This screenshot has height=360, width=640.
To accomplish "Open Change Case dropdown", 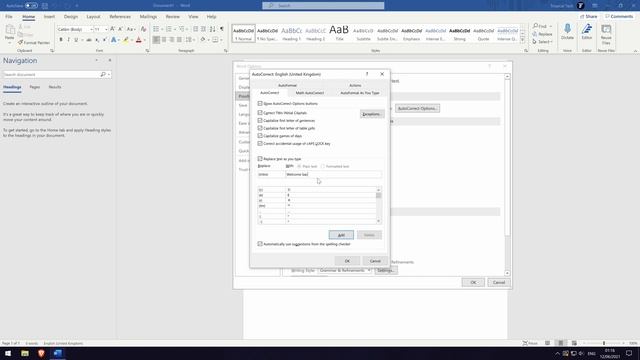I will 130,29.
